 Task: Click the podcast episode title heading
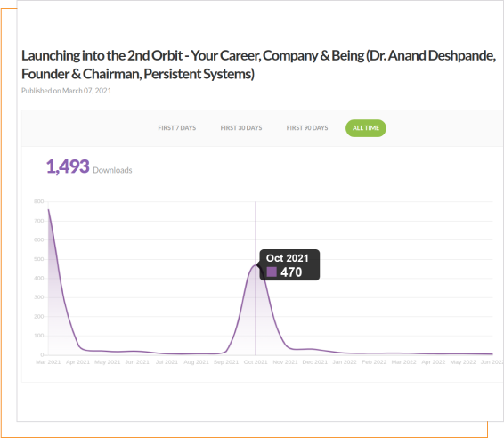(x=258, y=65)
